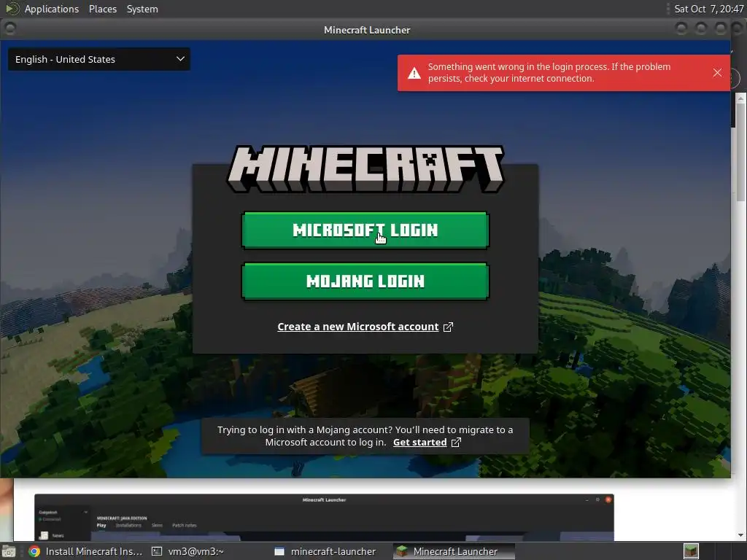Switch to vm3@vm3:~ terminal in taskbar
This screenshot has height=560, width=747.
(188, 551)
